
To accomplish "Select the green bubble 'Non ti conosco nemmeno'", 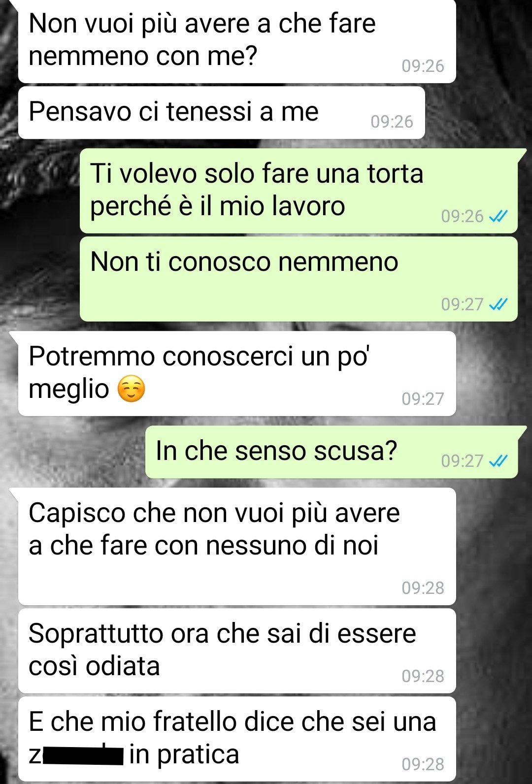I will pyautogui.click(x=299, y=279).
